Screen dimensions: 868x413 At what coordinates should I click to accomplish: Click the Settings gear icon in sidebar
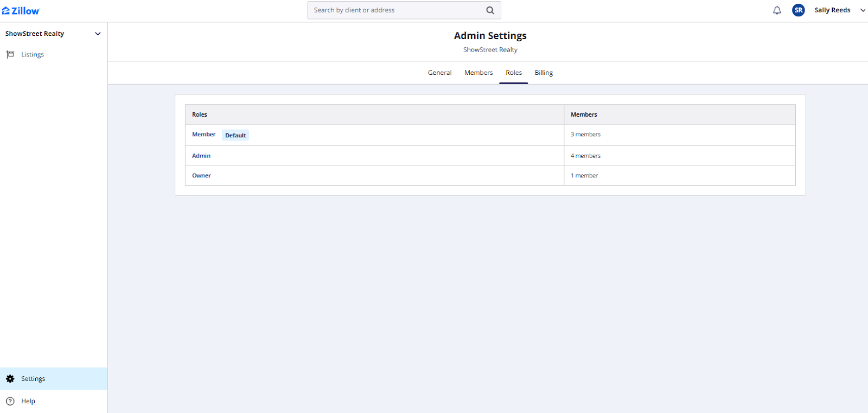coord(10,379)
